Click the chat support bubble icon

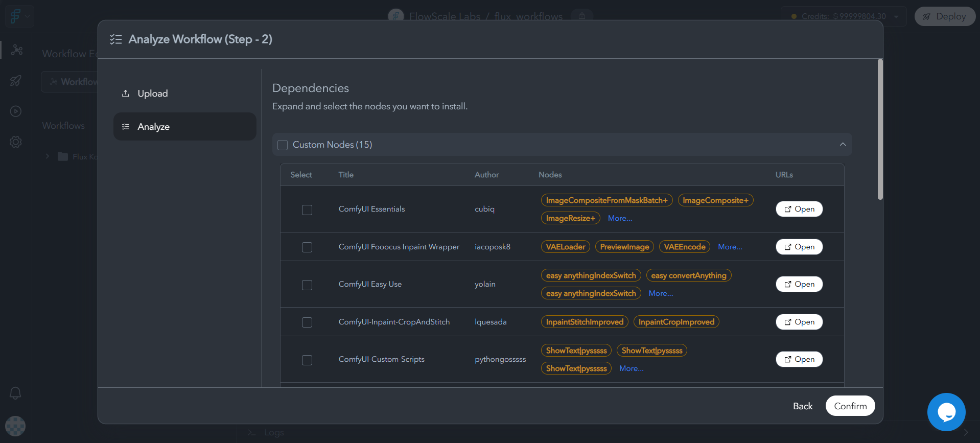946,412
